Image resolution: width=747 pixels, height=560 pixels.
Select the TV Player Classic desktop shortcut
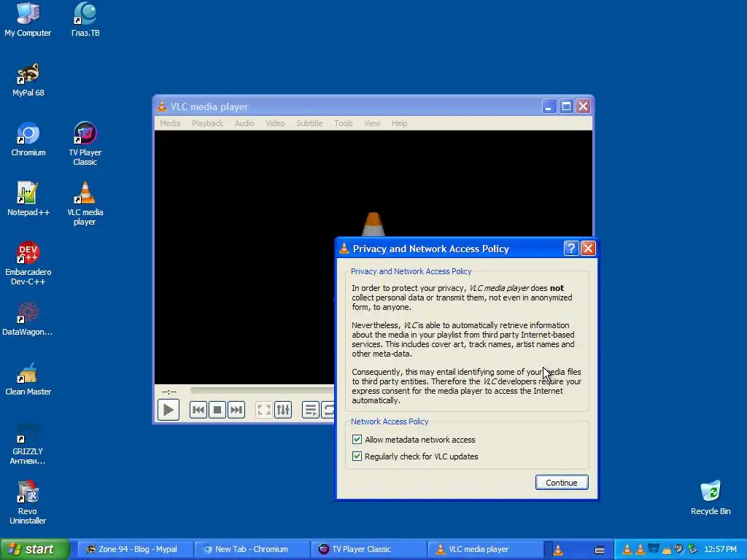coord(85,144)
